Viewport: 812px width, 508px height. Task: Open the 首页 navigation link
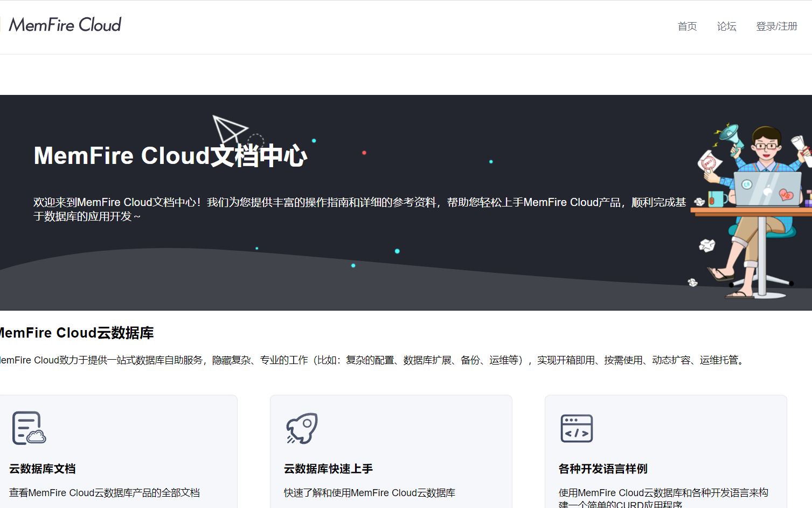click(687, 26)
